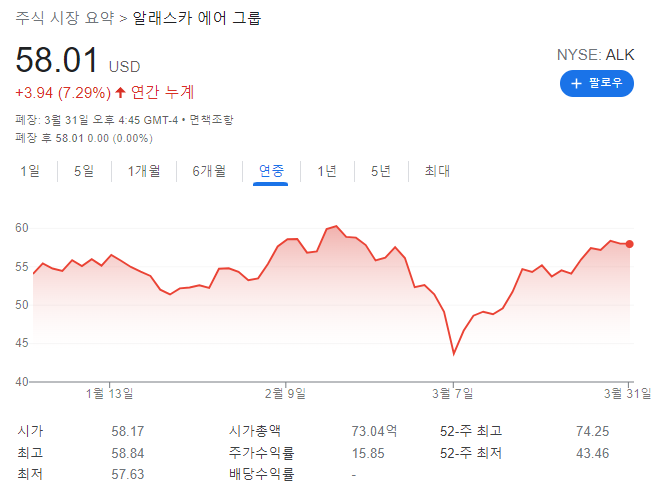The height and width of the screenshot is (486, 668).
Task: Choose the 5년 chart range tab
Action: [x=380, y=171]
